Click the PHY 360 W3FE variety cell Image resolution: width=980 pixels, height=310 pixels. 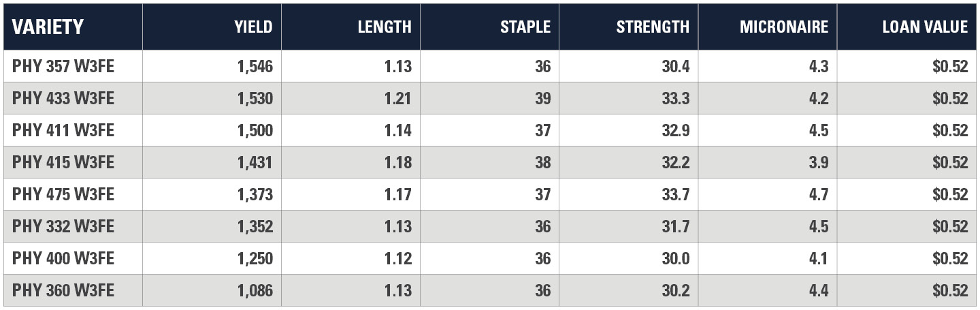(63, 290)
